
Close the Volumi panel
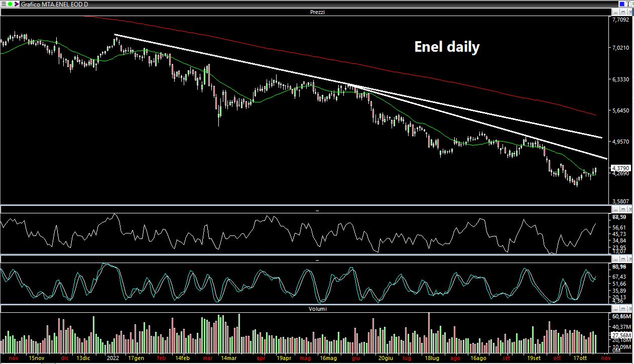(629, 308)
